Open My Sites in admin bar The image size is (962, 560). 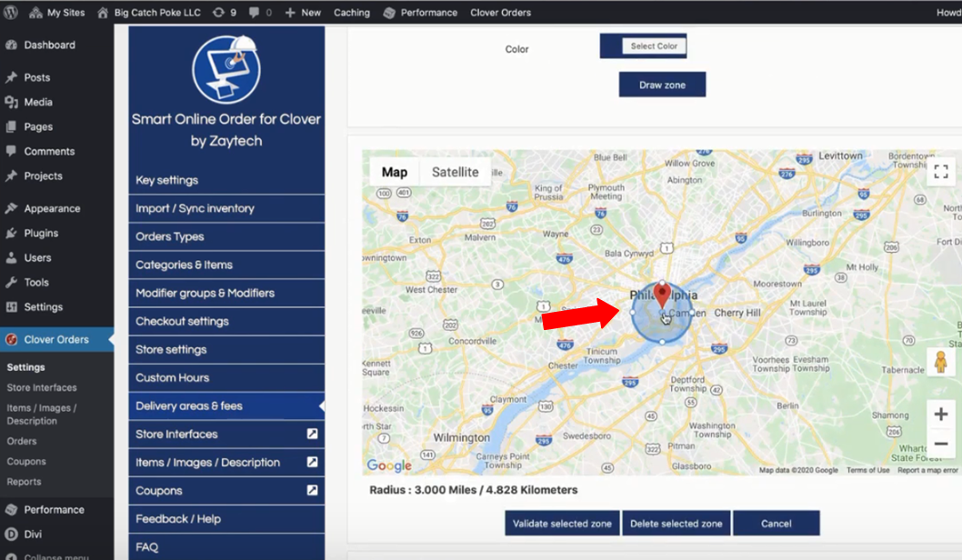pos(57,12)
